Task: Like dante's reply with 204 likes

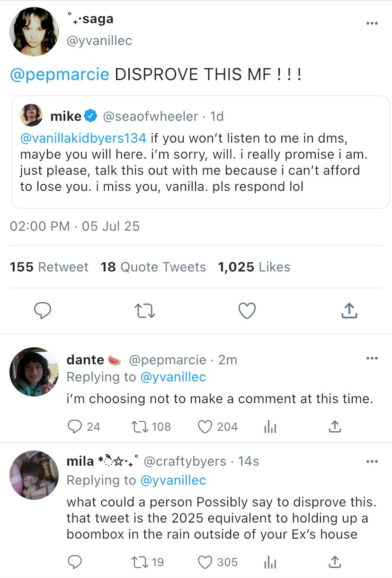Action: (205, 427)
